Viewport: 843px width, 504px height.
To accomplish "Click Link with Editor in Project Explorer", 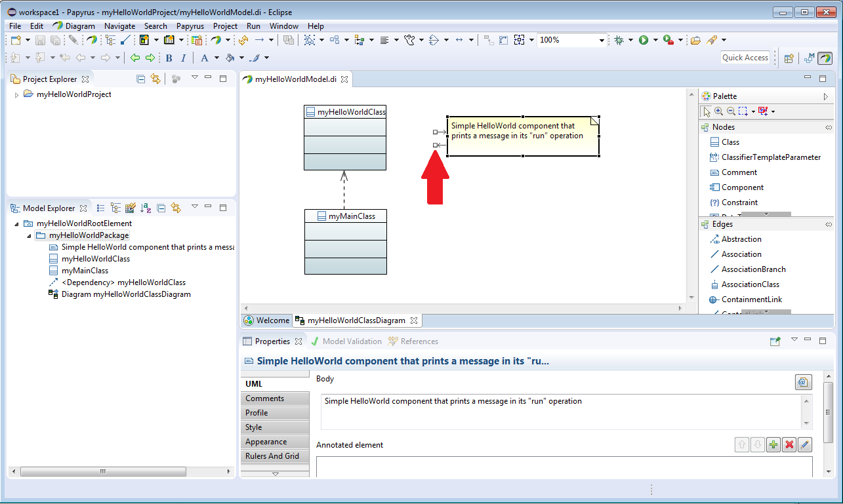I will (x=155, y=79).
